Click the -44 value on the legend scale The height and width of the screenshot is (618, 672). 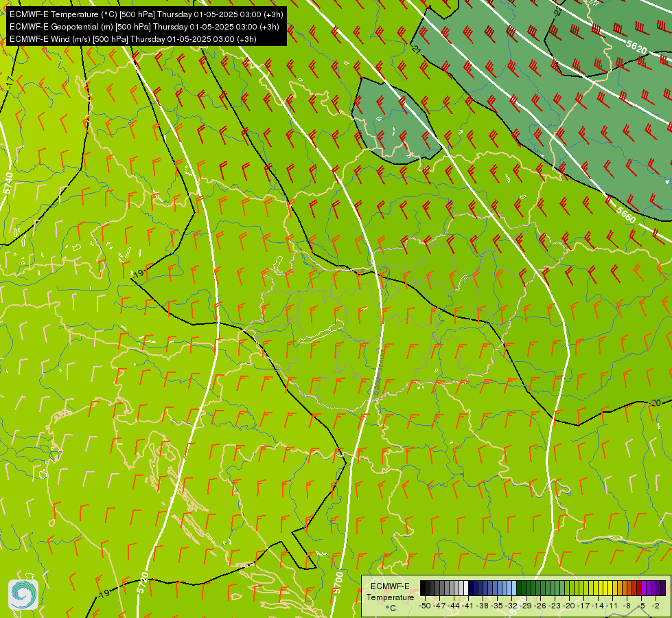(453, 606)
